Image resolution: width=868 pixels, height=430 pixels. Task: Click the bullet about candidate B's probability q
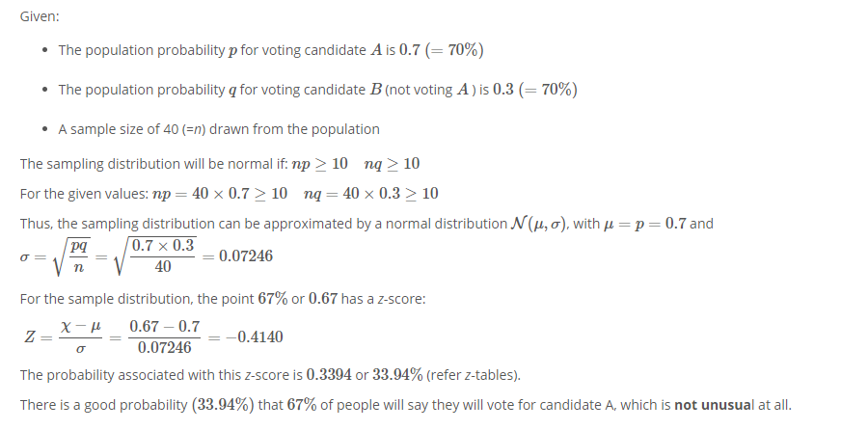(317, 90)
